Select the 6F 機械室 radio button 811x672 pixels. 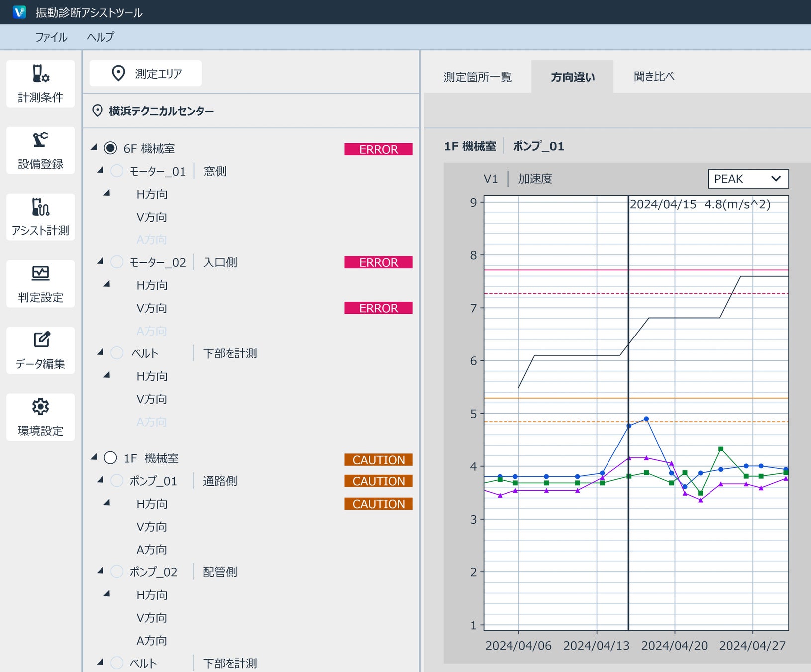tap(110, 148)
